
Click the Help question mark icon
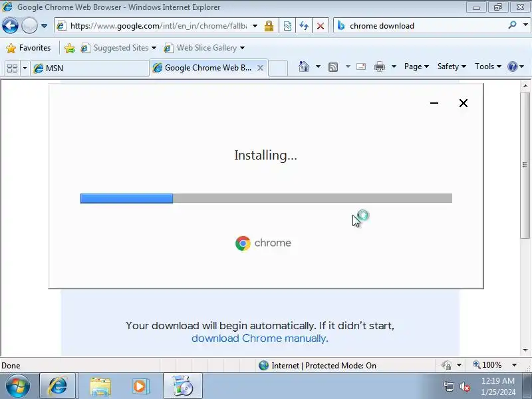point(512,66)
